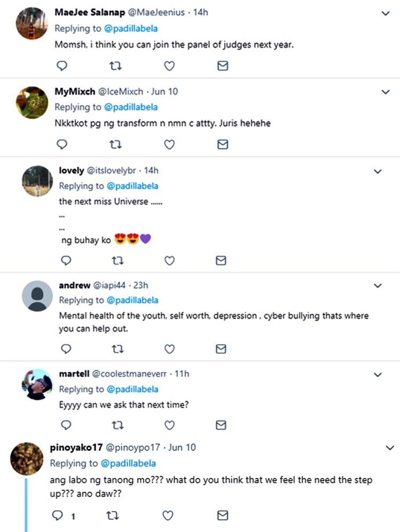Viewport: 400px width, 532px height.
Task: Reply to MaeJee Salanap's tweet
Action: (x=62, y=66)
